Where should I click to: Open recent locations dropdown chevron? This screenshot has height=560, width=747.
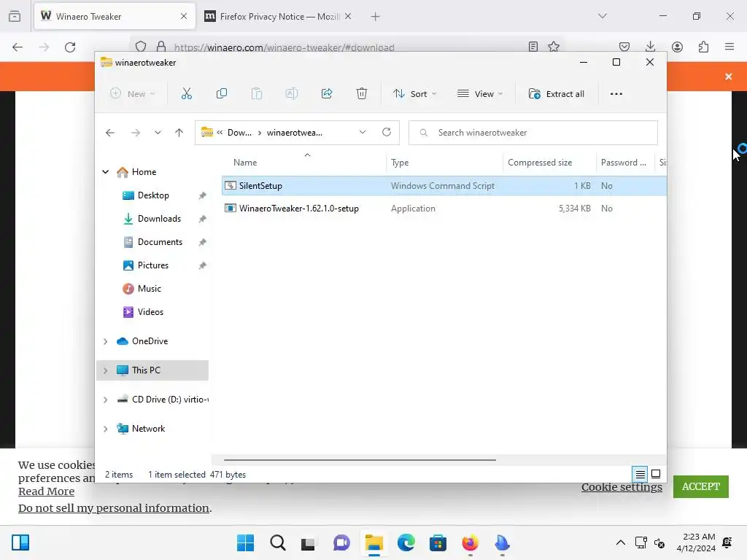(x=158, y=133)
